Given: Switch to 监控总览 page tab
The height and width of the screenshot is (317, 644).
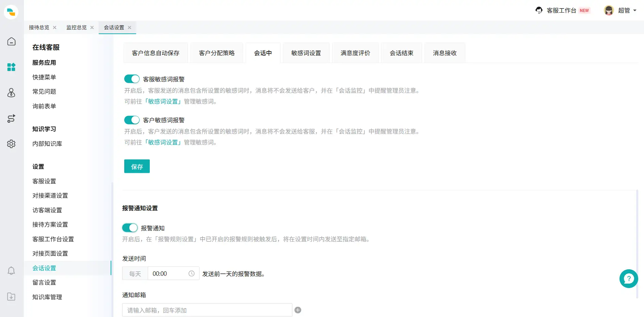Looking at the screenshot, I should click(76, 28).
